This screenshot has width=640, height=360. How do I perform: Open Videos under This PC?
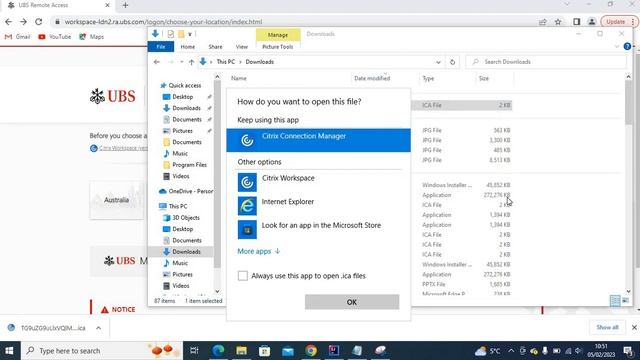pos(181,286)
